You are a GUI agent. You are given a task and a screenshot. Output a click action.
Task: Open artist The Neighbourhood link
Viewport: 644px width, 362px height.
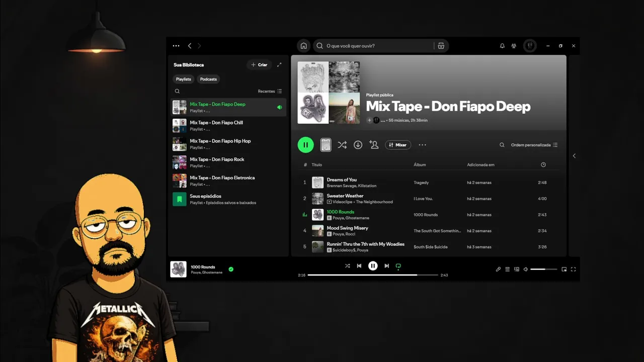tap(374, 202)
